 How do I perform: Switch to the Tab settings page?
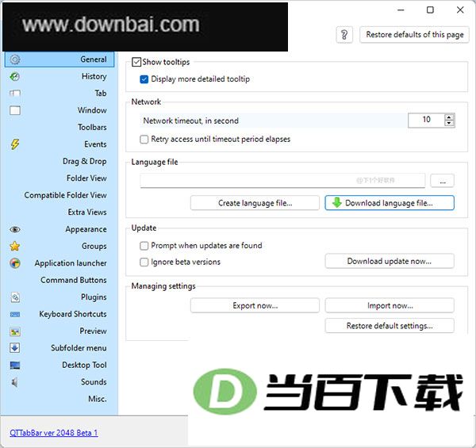[x=59, y=94]
